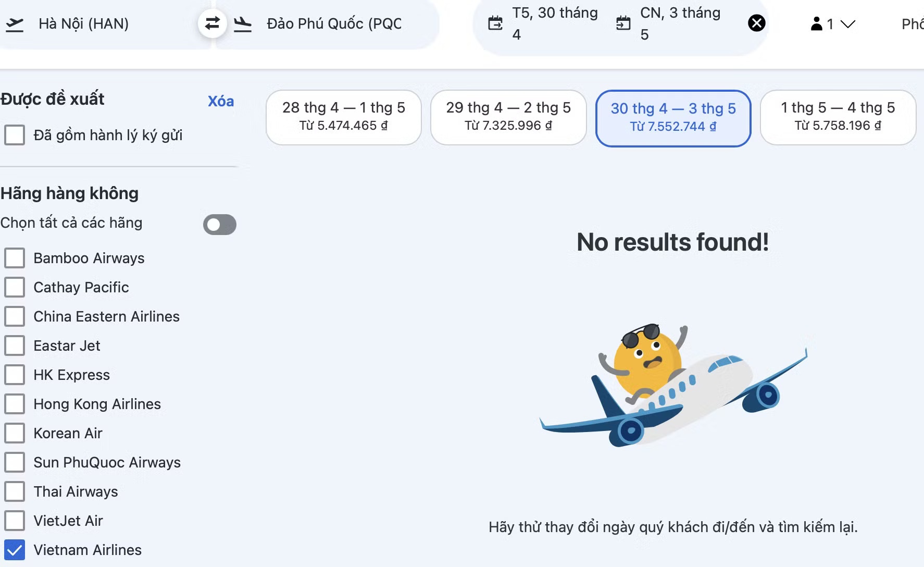
Task: Click the 'Xóa' link to clear filters
Action: point(221,101)
